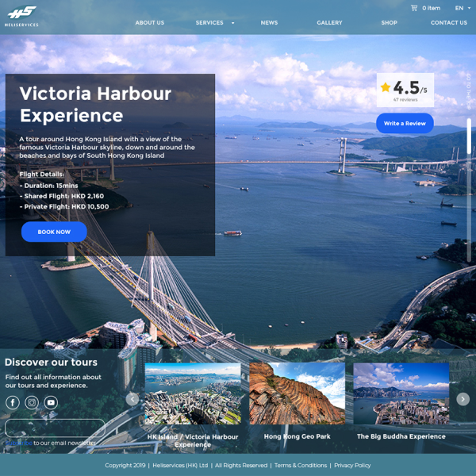The image size is (476, 476).
Task: Open the Facebook social icon
Action: pyautogui.click(x=13, y=402)
